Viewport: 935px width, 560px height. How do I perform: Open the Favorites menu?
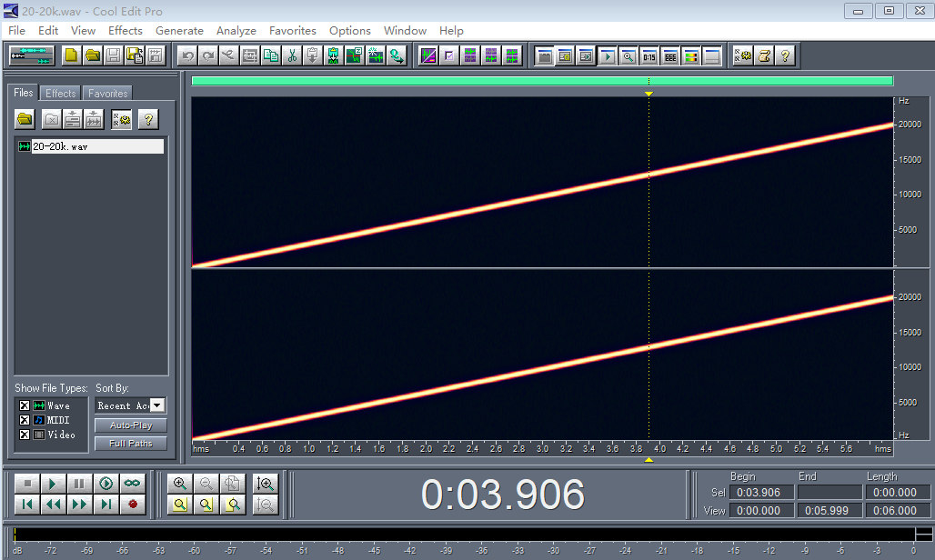tap(292, 30)
